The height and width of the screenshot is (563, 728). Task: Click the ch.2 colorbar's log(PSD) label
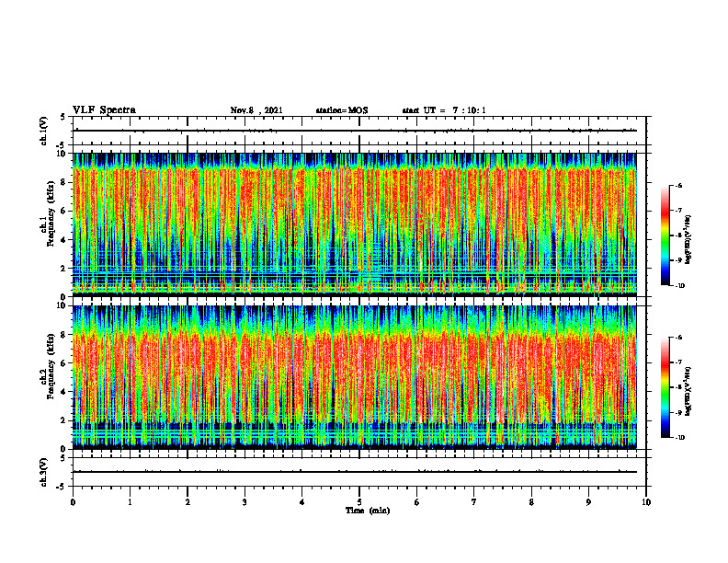(x=688, y=391)
